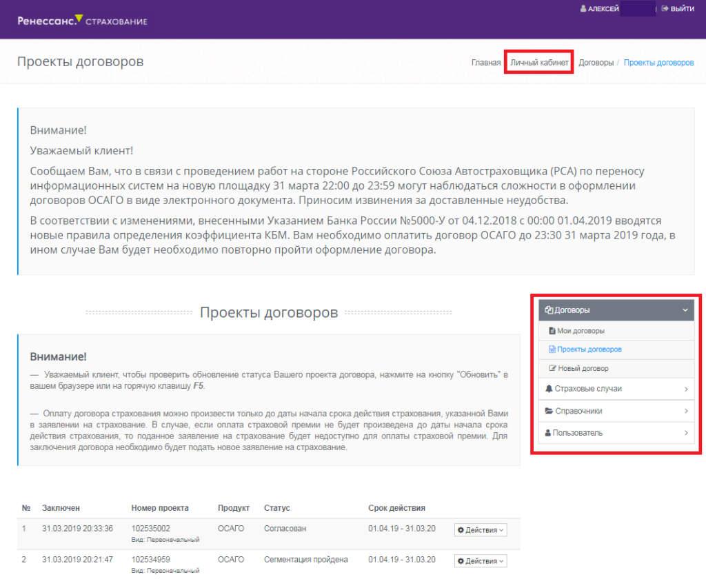Viewport: 706px width, 588px height.
Task: Expand the Справочники section arrow
Action: [x=686, y=412]
